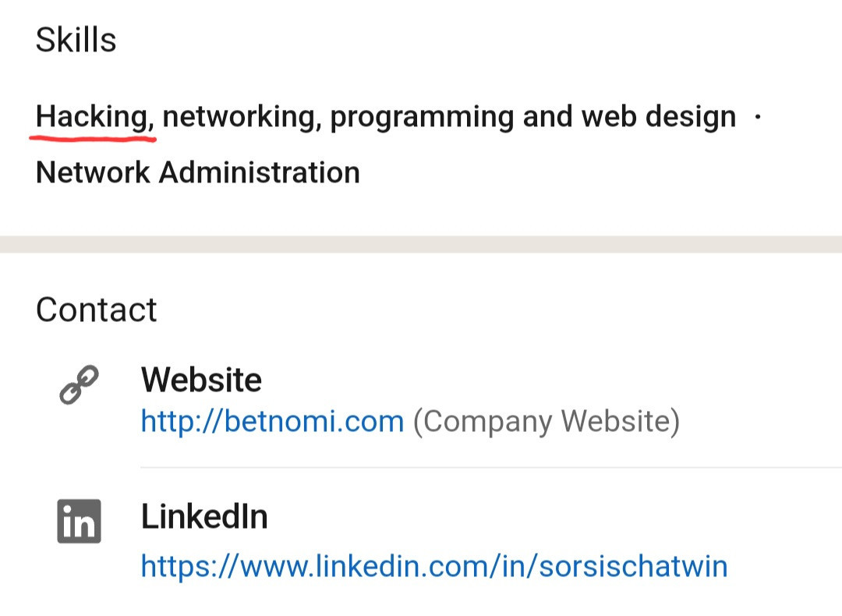Click the (Company Website) caption

point(546,422)
